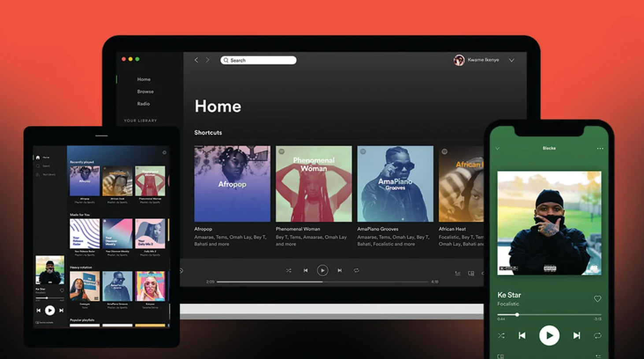Screen dimensions: 644x359
Task: Seek the phone playback progress slider
Action: pos(549,315)
